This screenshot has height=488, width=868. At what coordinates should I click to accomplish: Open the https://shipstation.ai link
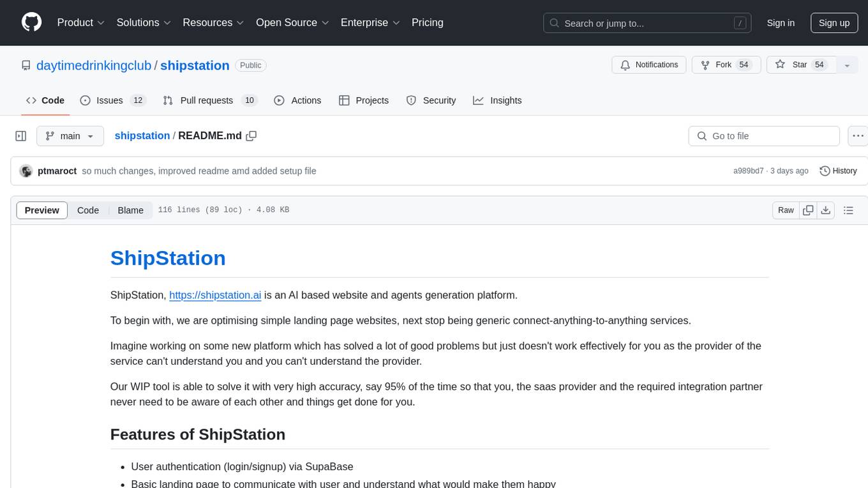tap(215, 295)
